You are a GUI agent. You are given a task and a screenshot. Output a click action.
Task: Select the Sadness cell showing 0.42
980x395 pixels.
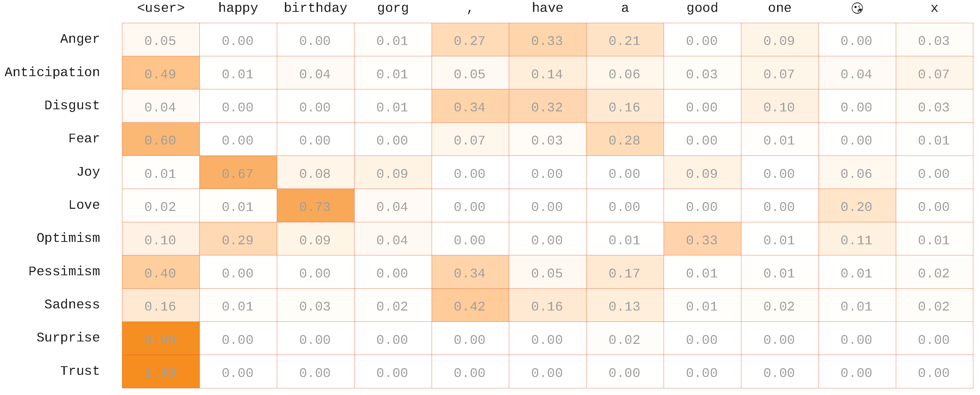tap(470, 305)
